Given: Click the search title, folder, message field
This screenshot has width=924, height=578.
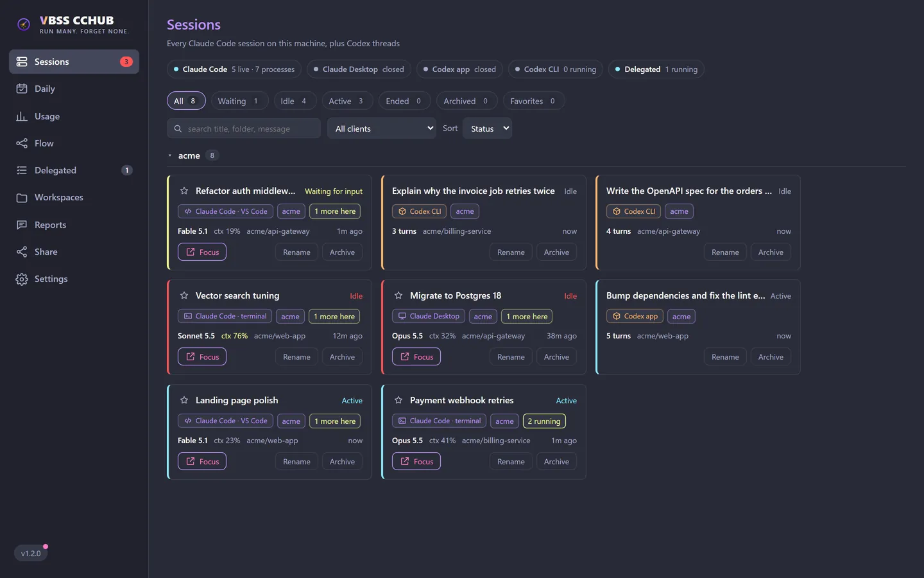Looking at the screenshot, I should point(244,128).
